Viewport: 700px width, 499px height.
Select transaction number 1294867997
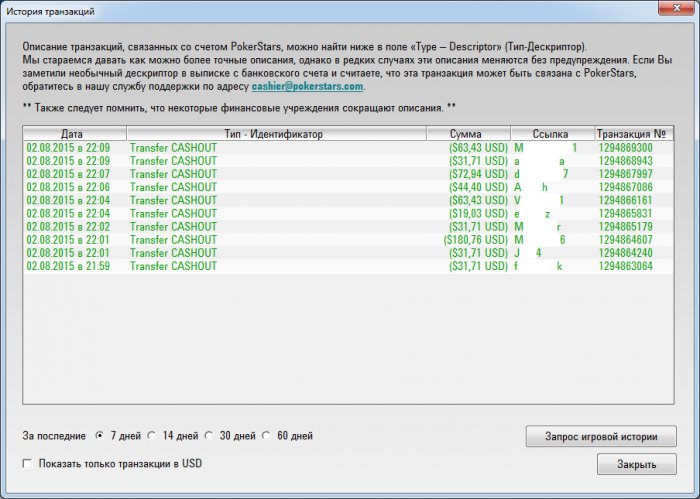pos(625,174)
